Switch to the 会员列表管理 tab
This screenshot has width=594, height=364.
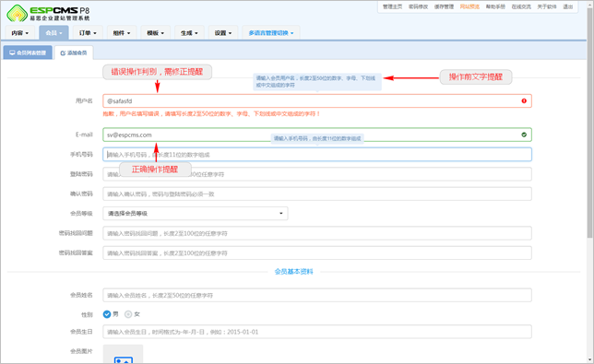(x=28, y=53)
